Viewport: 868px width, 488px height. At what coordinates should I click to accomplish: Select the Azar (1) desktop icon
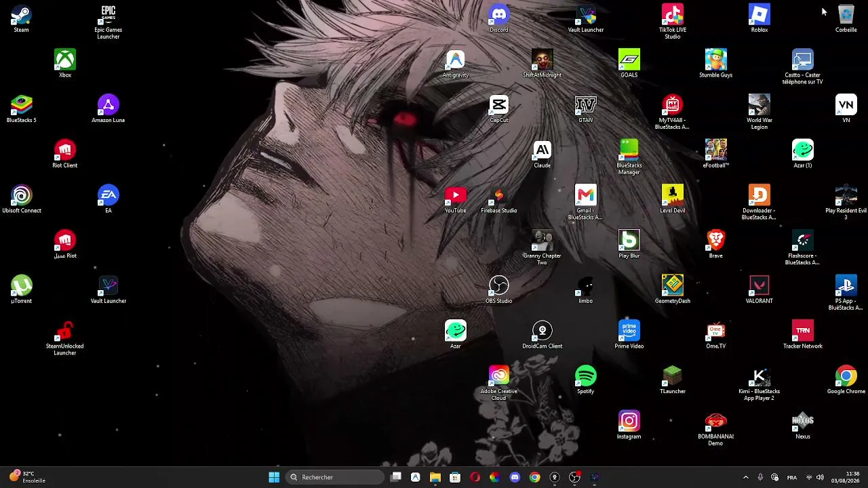(x=803, y=155)
